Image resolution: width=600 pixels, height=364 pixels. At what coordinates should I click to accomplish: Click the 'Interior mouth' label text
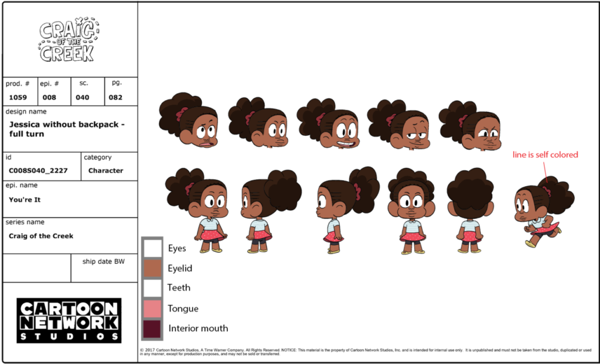point(198,328)
